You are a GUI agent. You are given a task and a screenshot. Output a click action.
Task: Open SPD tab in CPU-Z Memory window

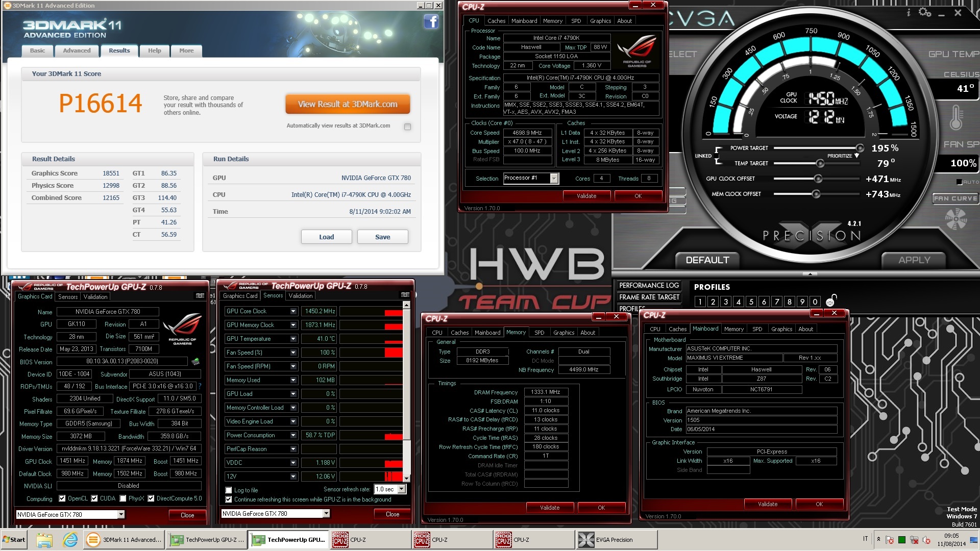(540, 333)
